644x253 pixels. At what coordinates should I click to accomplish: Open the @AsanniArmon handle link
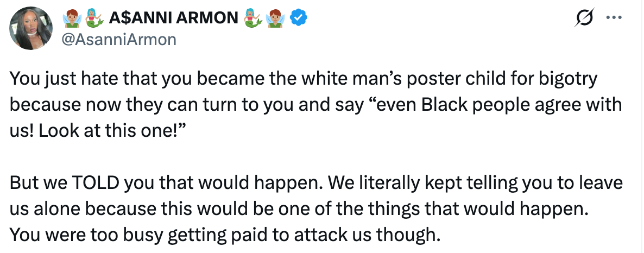(119, 40)
